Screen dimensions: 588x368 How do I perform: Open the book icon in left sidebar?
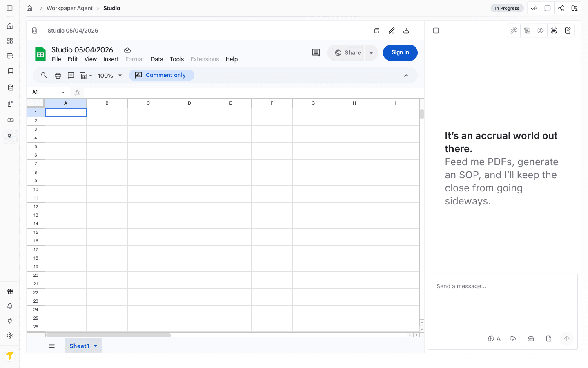coord(10,71)
